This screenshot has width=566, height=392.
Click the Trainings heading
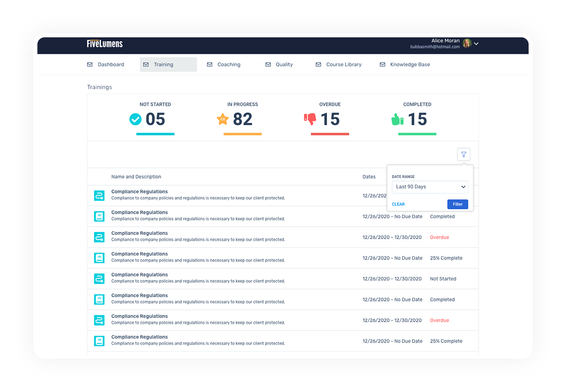coord(100,87)
